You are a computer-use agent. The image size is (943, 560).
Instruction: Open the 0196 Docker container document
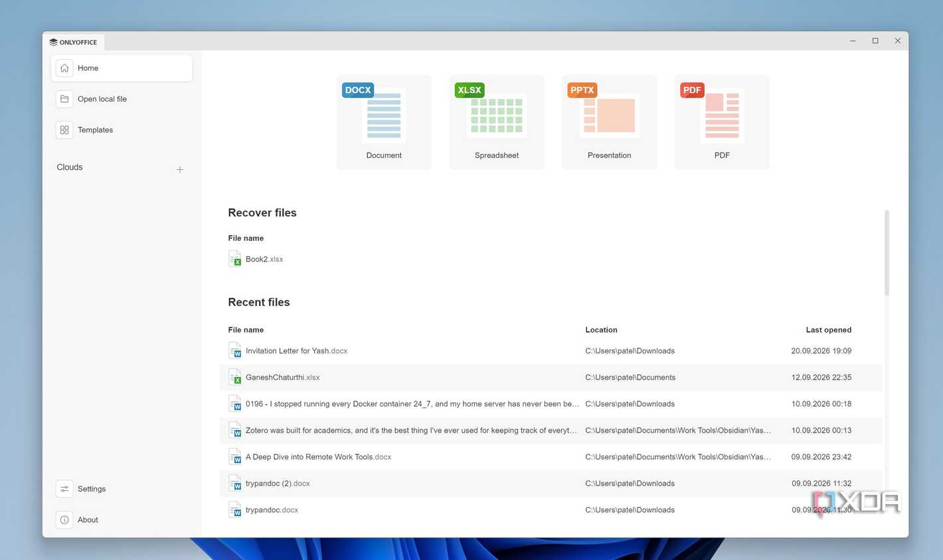pos(412,404)
